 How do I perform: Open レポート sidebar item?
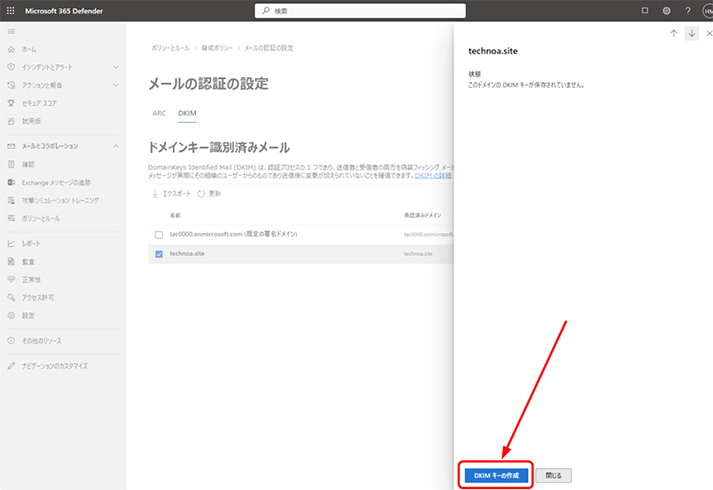click(31, 244)
